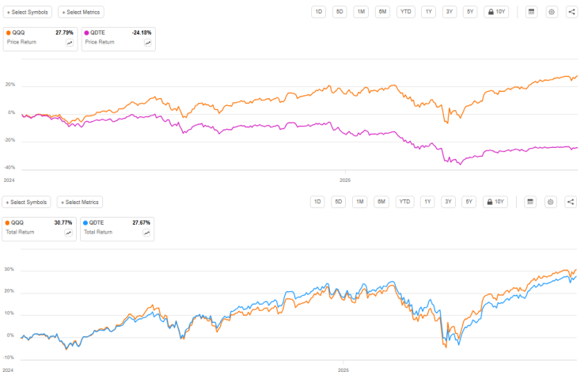Open settings gear in top chart toolbar
588x383 pixels.
(x=552, y=12)
